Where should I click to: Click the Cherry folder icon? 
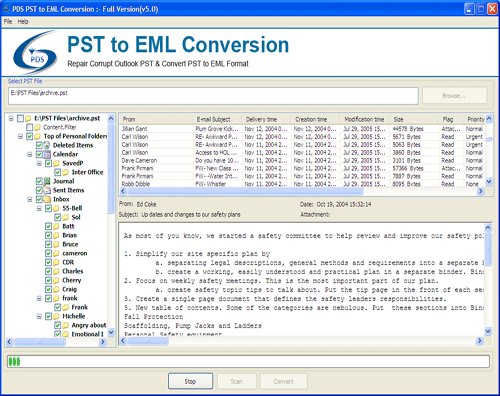point(56,280)
